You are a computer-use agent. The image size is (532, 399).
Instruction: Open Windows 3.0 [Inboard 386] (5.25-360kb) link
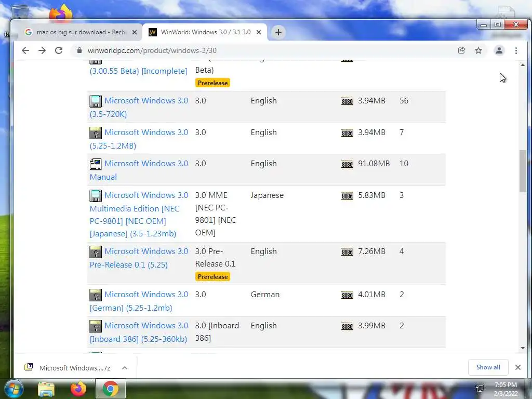click(139, 332)
